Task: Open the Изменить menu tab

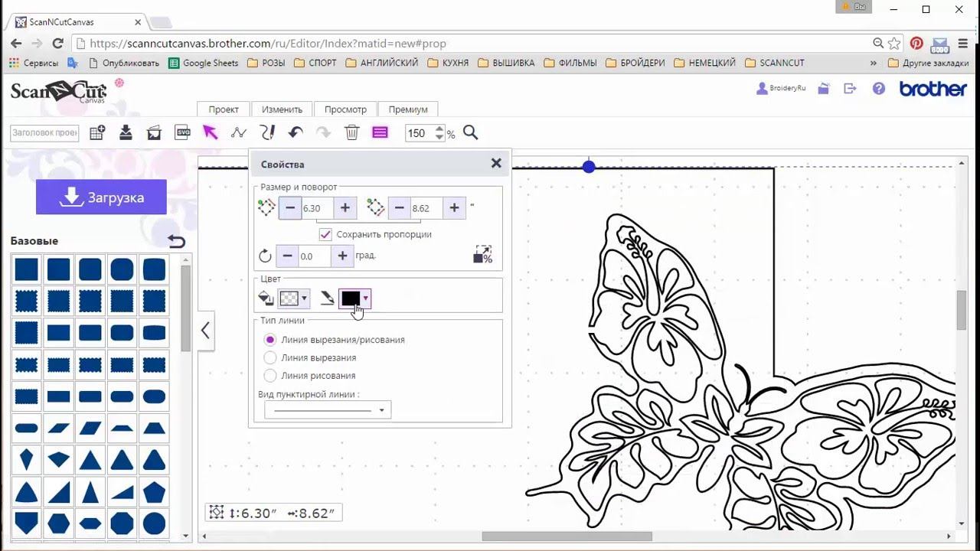Action: 282,109
